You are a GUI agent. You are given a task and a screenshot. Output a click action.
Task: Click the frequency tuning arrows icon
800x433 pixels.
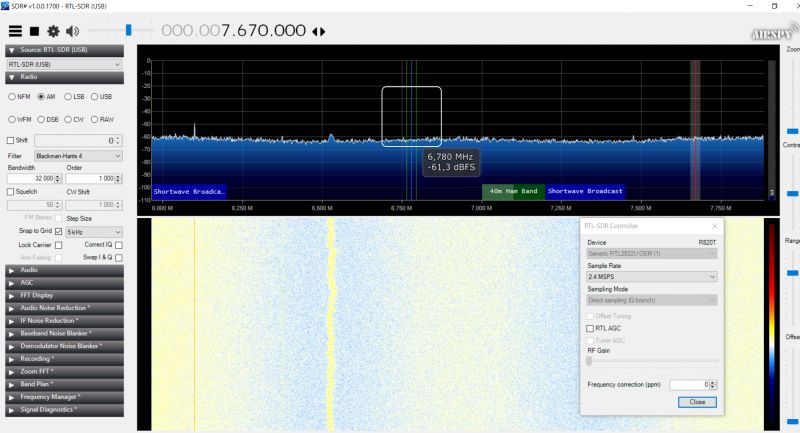(x=318, y=32)
